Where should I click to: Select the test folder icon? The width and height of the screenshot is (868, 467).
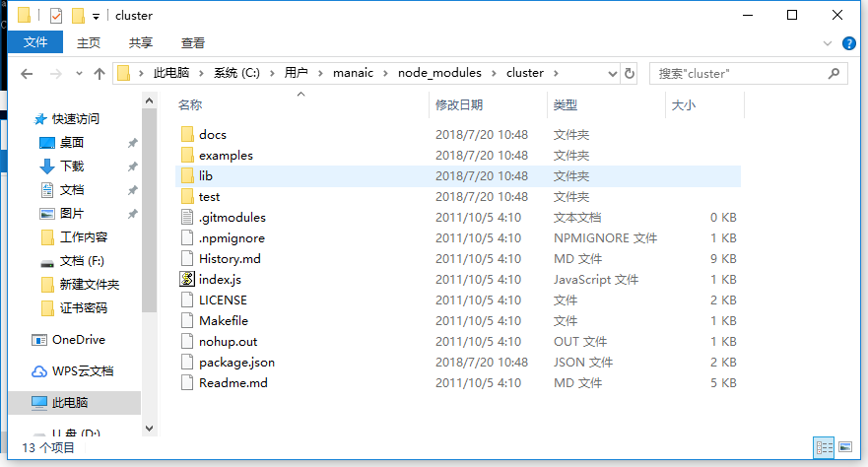click(187, 196)
